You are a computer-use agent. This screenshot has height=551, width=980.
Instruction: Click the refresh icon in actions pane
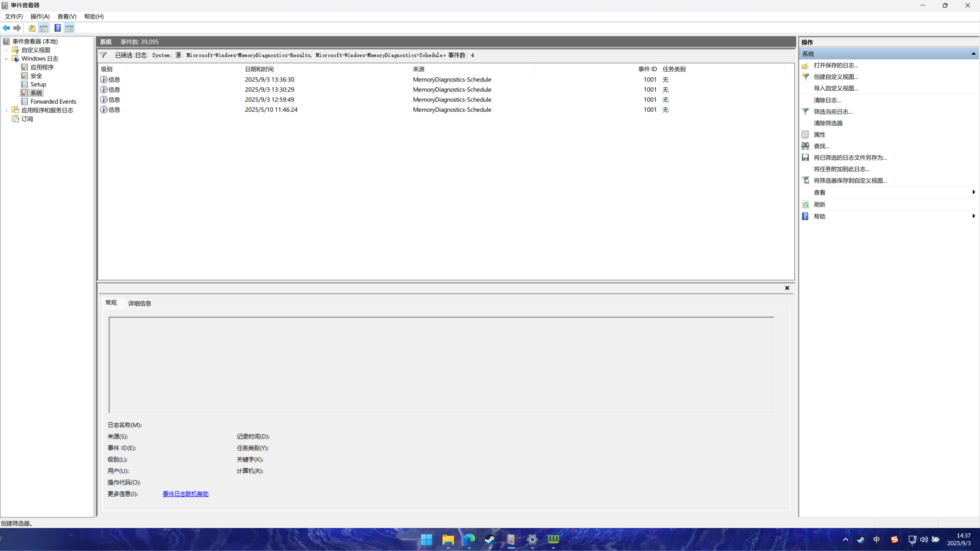tap(805, 204)
